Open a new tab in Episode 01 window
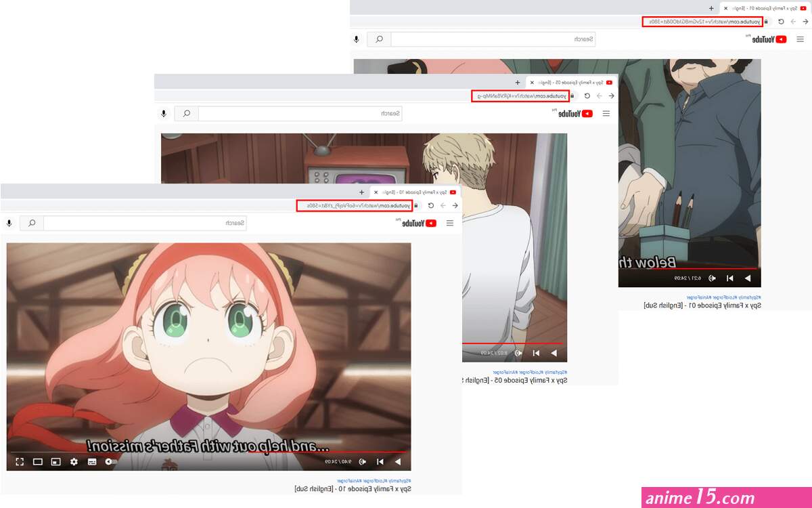Image resolution: width=812 pixels, height=508 pixels. pyautogui.click(x=711, y=8)
